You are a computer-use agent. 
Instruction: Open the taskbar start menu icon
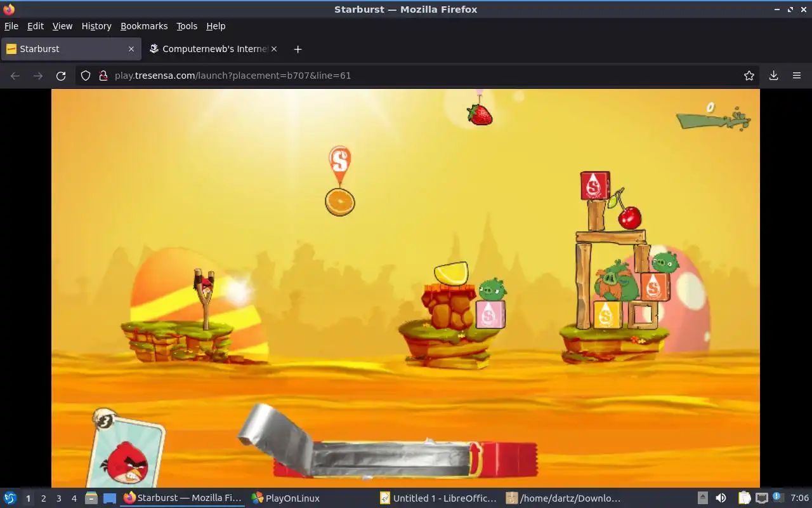tap(10, 498)
